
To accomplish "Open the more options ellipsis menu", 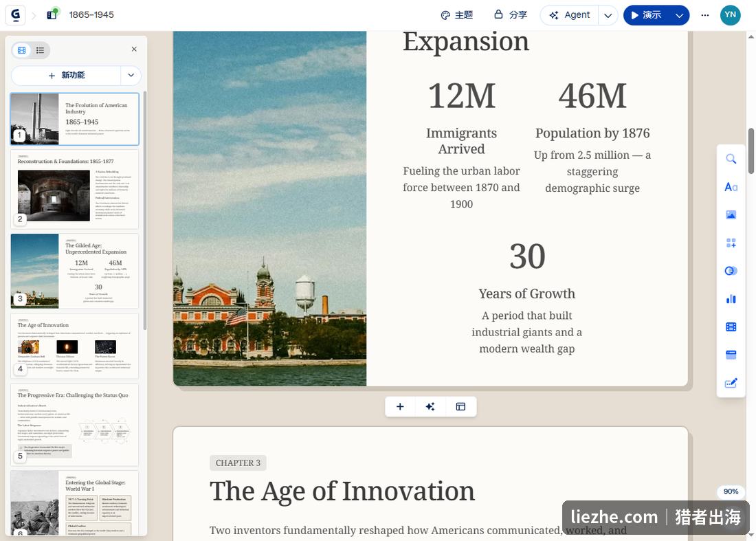I will (x=705, y=15).
